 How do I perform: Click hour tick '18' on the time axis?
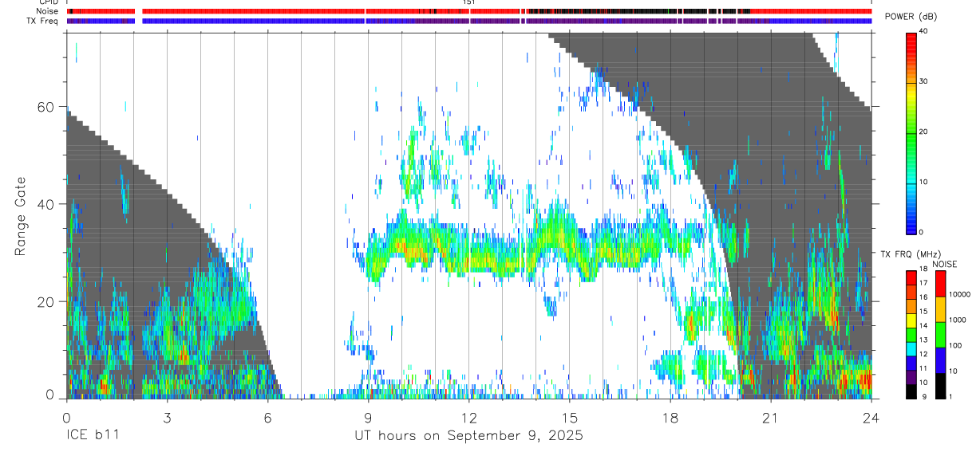click(x=670, y=417)
